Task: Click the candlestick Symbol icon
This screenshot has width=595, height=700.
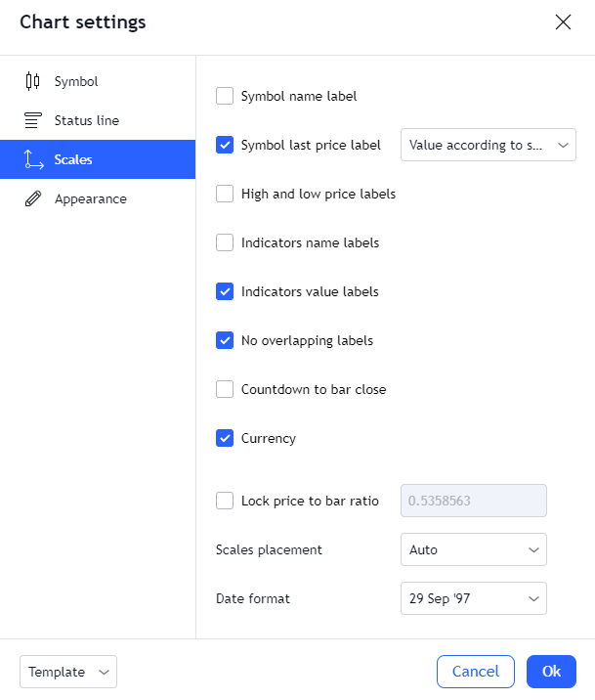Action: tap(32, 81)
